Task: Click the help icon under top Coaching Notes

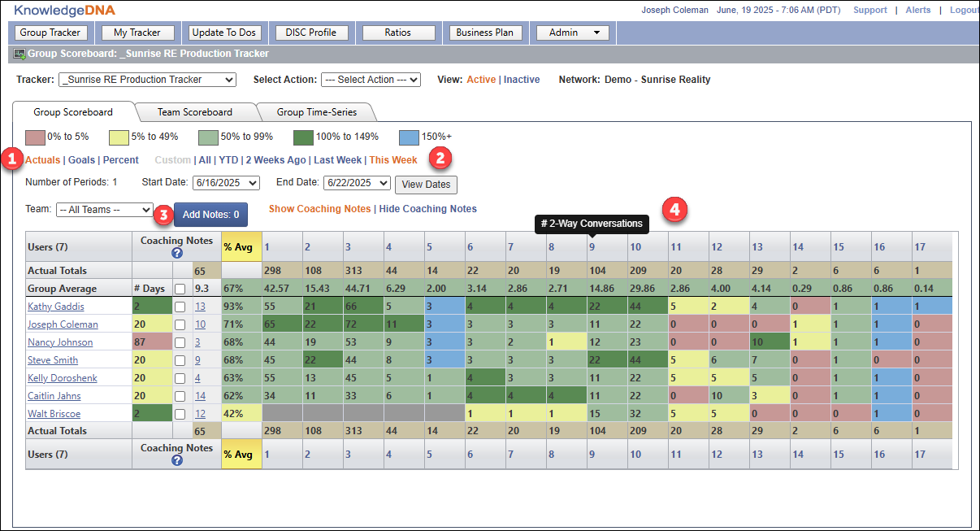Action: point(176,253)
